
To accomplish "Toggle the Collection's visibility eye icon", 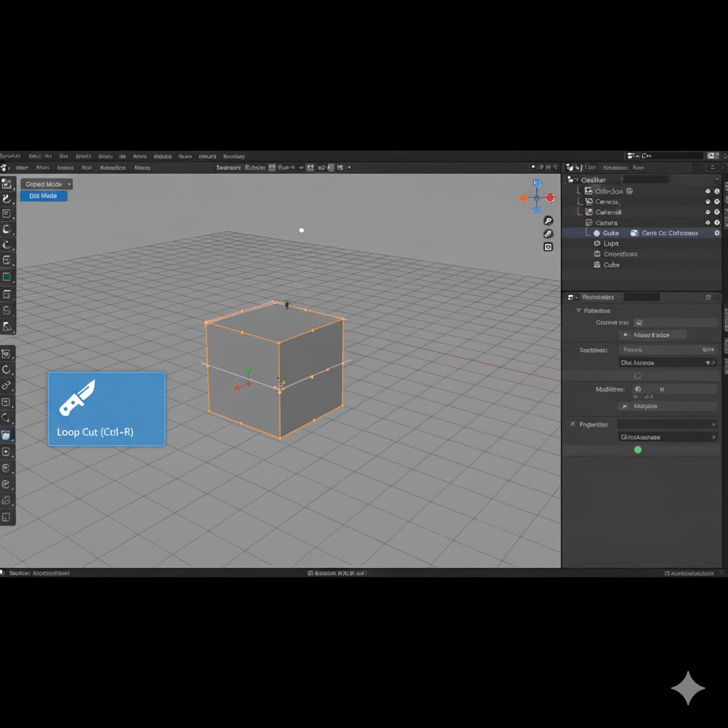I will tap(707, 191).
